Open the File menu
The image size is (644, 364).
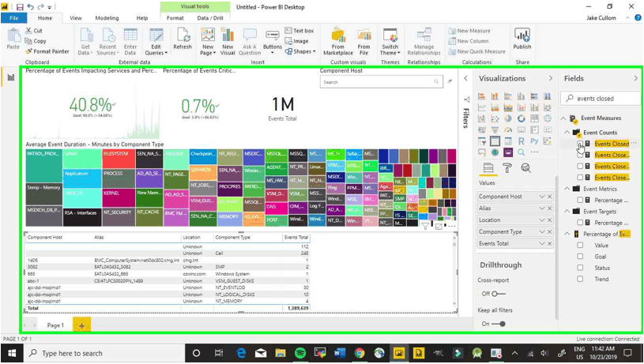13,18
